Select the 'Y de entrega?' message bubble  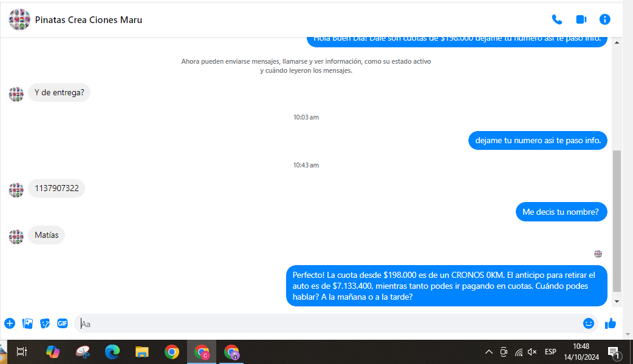pos(60,92)
